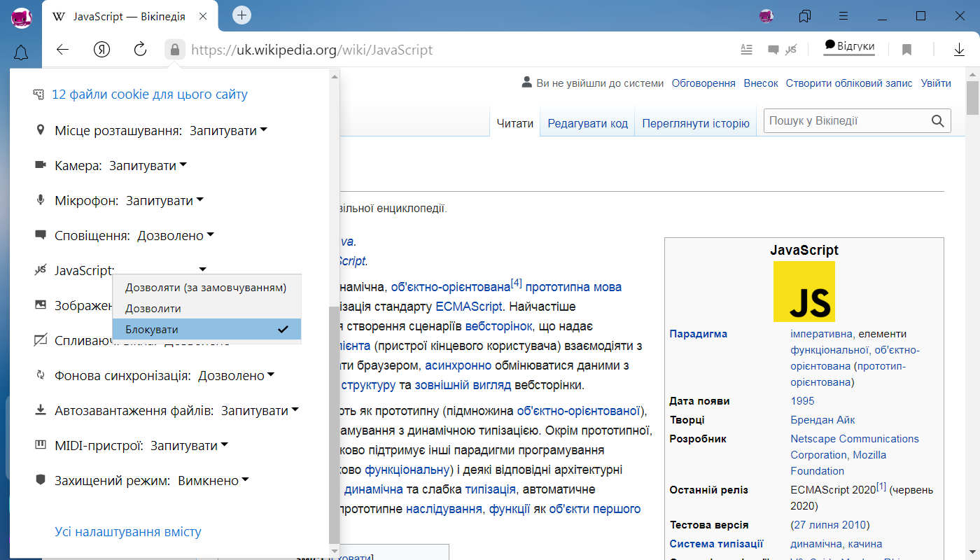
Task: Open the Обговорення link
Action: (x=703, y=83)
